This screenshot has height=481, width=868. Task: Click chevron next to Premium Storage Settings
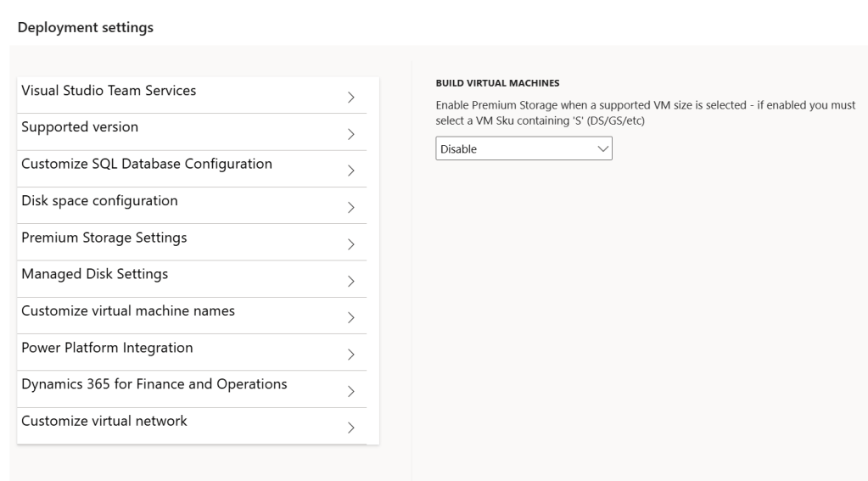click(x=350, y=244)
